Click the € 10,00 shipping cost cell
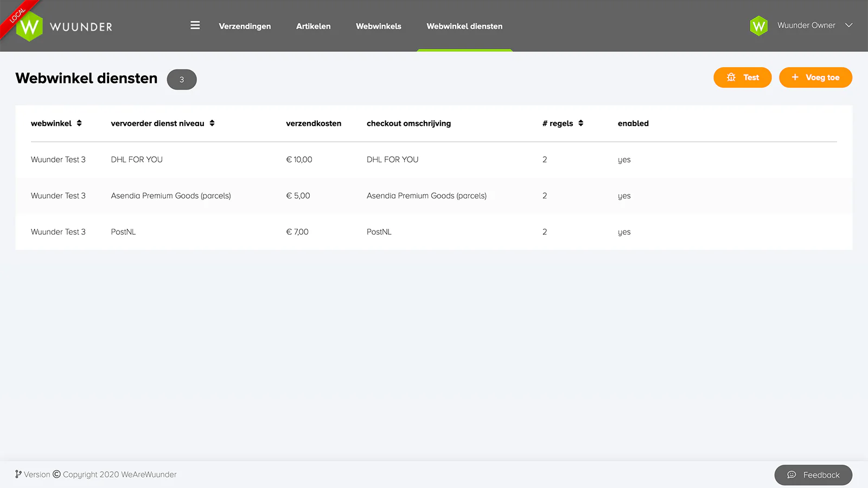Viewport: 868px width, 488px height. tap(299, 159)
